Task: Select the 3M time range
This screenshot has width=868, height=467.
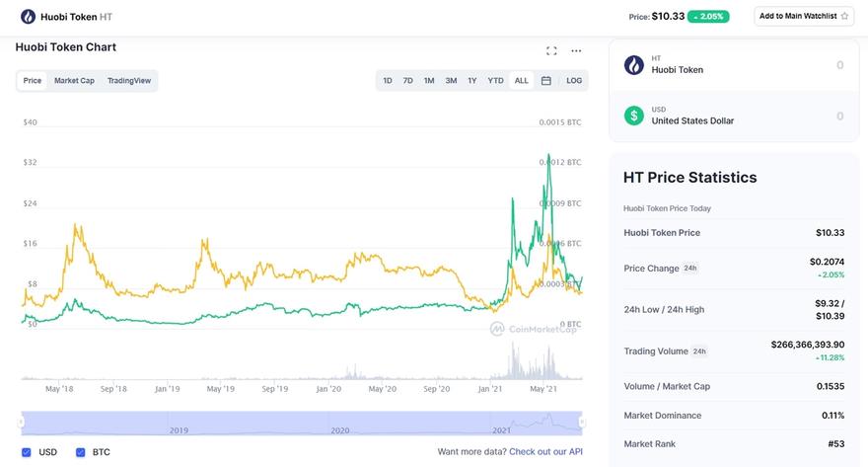Action: tap(451, 81)
